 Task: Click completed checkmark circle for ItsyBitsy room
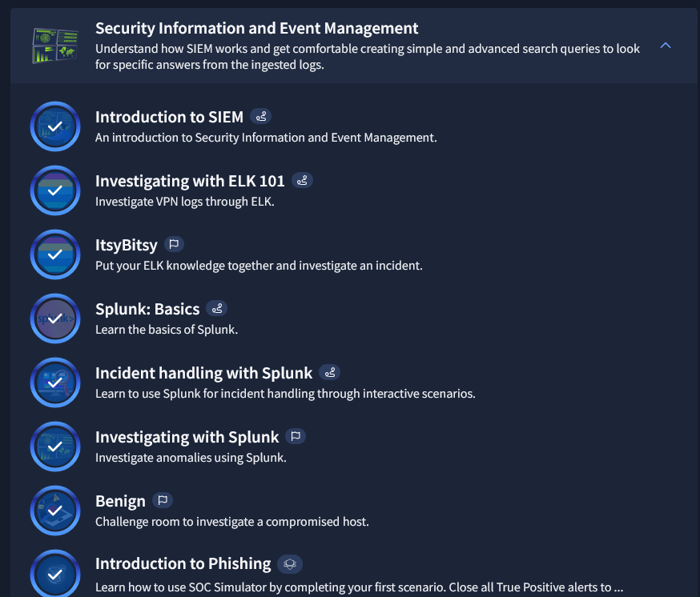coord(55,254)
